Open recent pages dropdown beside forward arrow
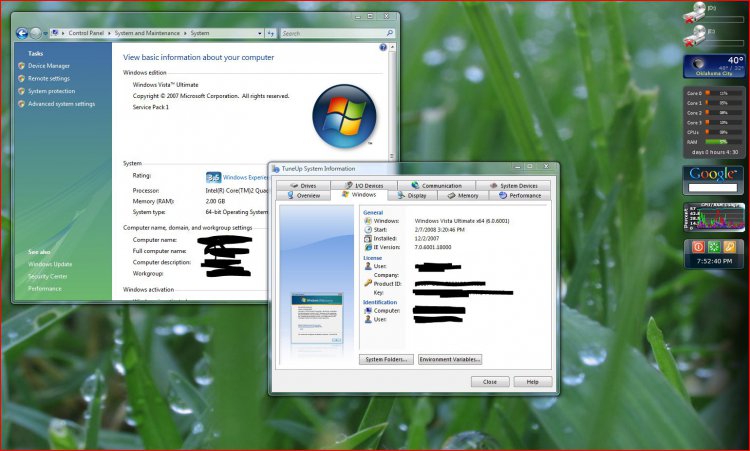Viewport: 750px width, 451px height. 45,33
